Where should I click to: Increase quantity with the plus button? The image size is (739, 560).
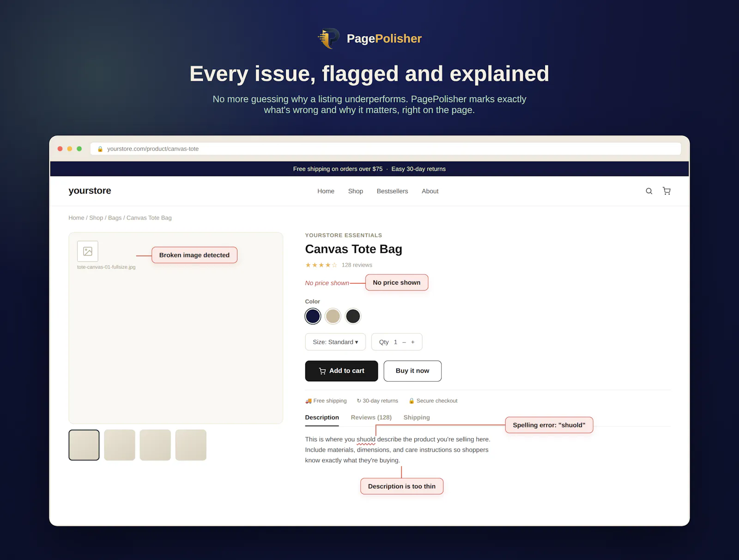pyautogui.click(x=413, y=342)
